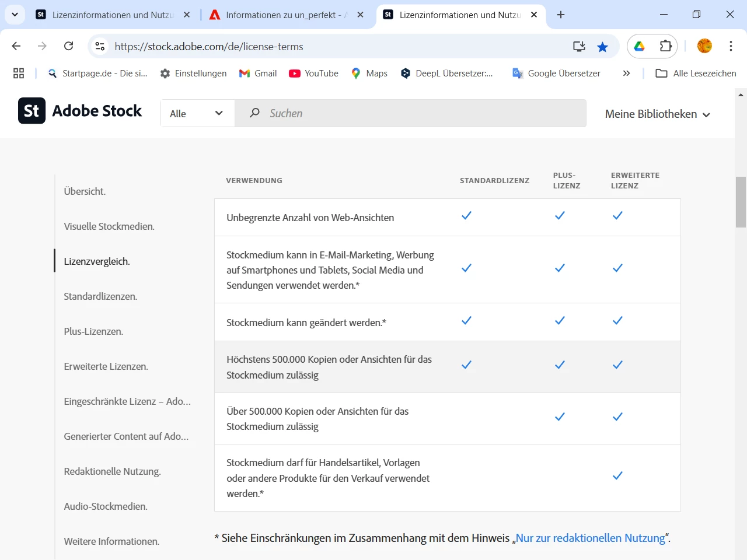The width and height of the screenshot is (747, 560).
Task: Click the Google Drive extension icon
Action: pos(640,47)
